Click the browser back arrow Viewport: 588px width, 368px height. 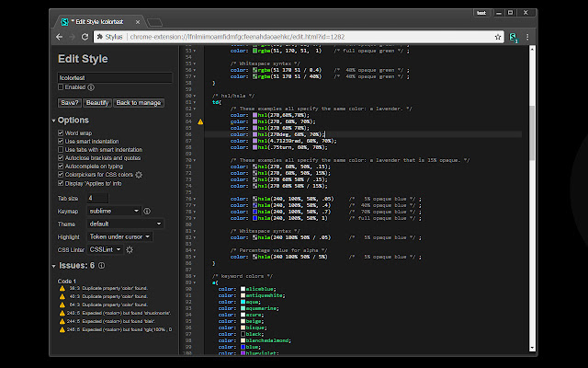click(x=60, y=37)
